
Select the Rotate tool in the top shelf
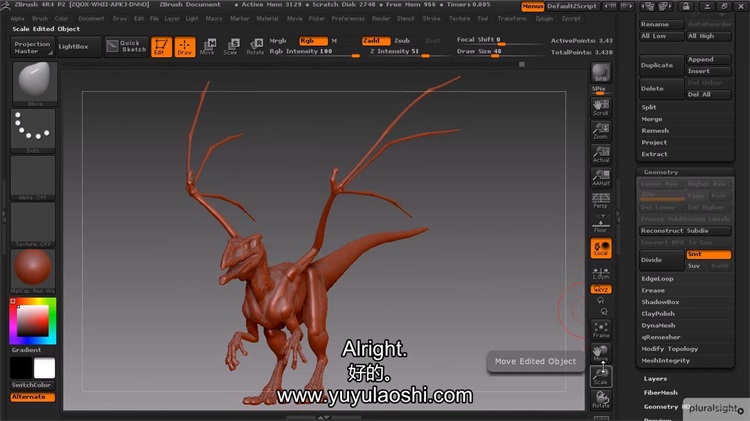(255, 47)
